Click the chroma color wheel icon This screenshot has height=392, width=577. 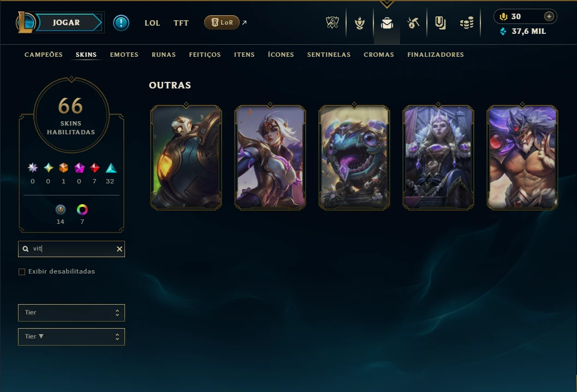[x=82, y=210]
